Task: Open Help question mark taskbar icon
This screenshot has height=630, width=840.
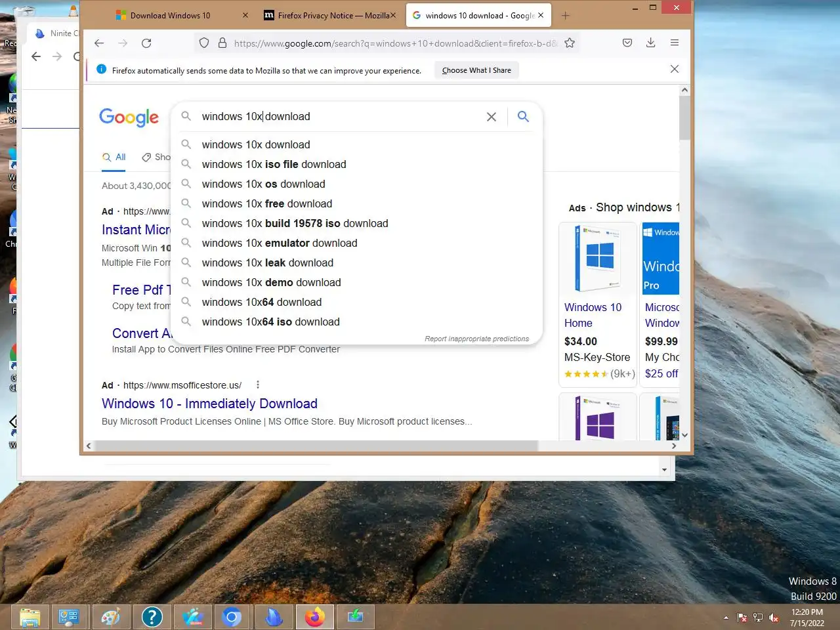Action: click(x=152, y=617)
